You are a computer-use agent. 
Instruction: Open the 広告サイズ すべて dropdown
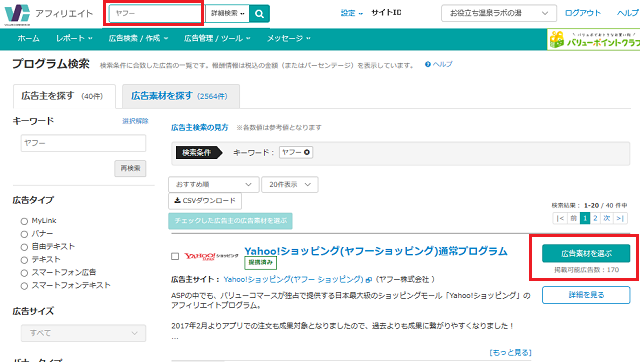83,333
